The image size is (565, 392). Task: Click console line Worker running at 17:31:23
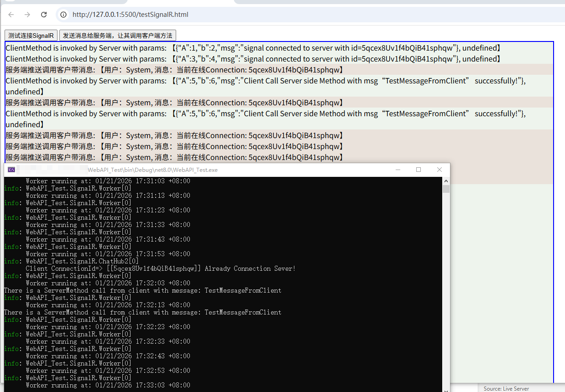108,210
